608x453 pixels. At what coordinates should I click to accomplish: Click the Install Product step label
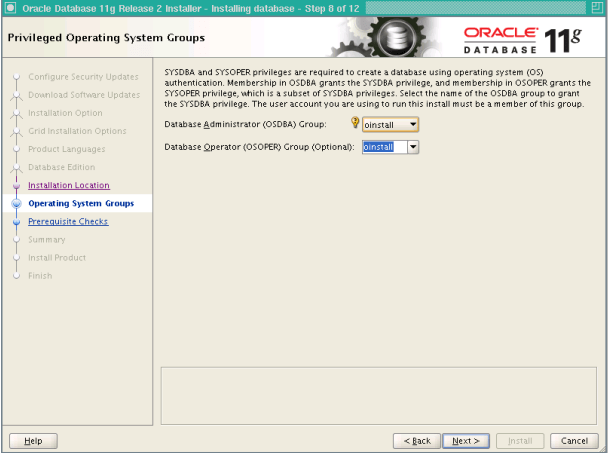(57, 258)
